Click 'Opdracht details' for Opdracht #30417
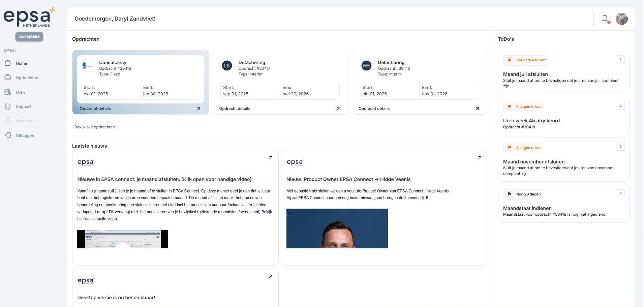This screenshot has height=307, width=644. [235, 109]
